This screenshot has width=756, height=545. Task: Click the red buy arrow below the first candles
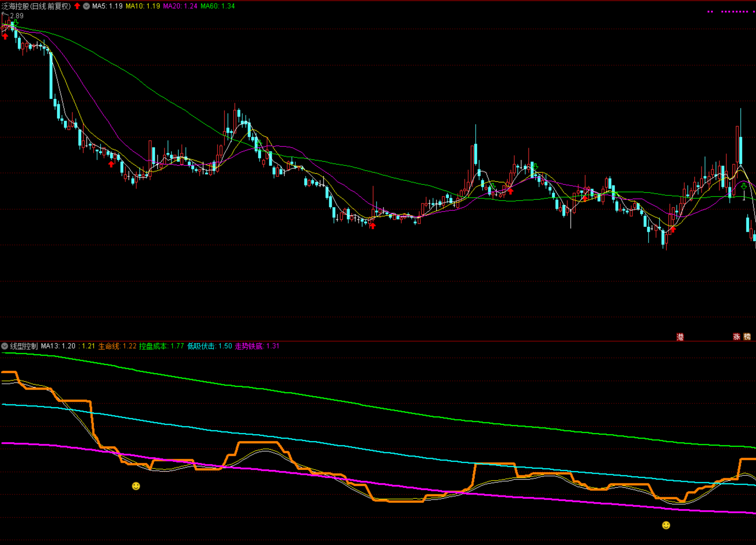(5, 36)
